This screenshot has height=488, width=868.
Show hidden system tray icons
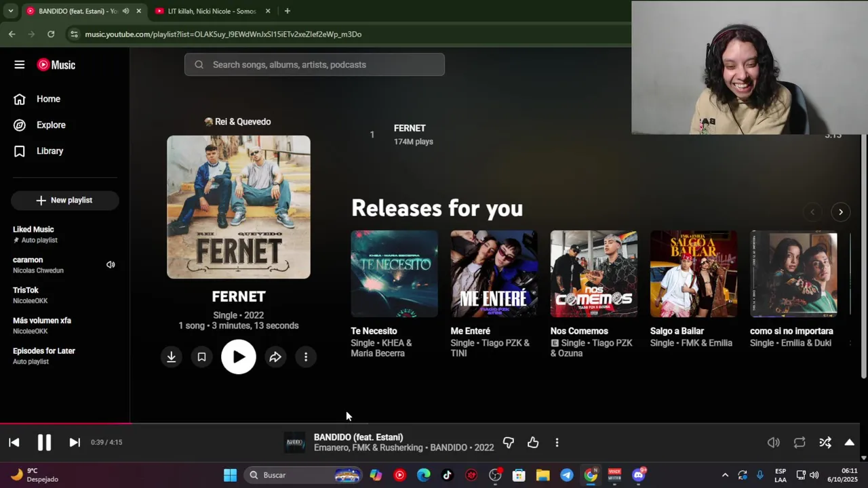pos(725,475)
